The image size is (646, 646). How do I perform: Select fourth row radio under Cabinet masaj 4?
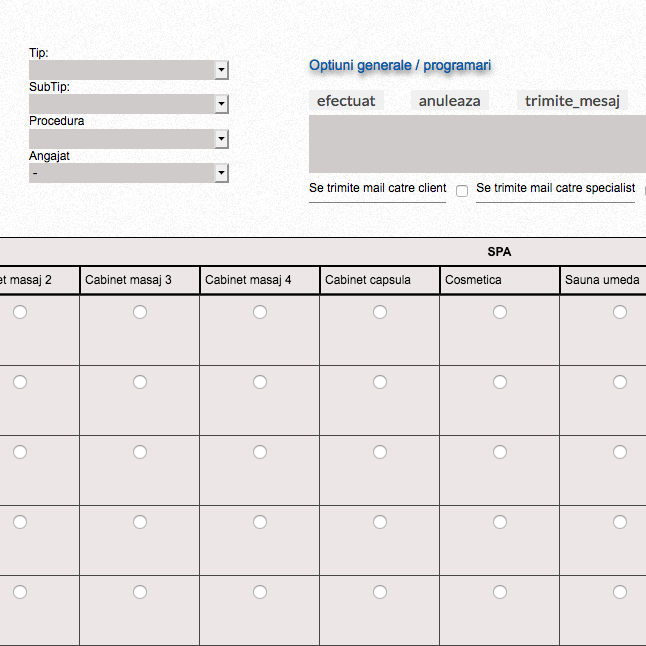tap(260, 522)
